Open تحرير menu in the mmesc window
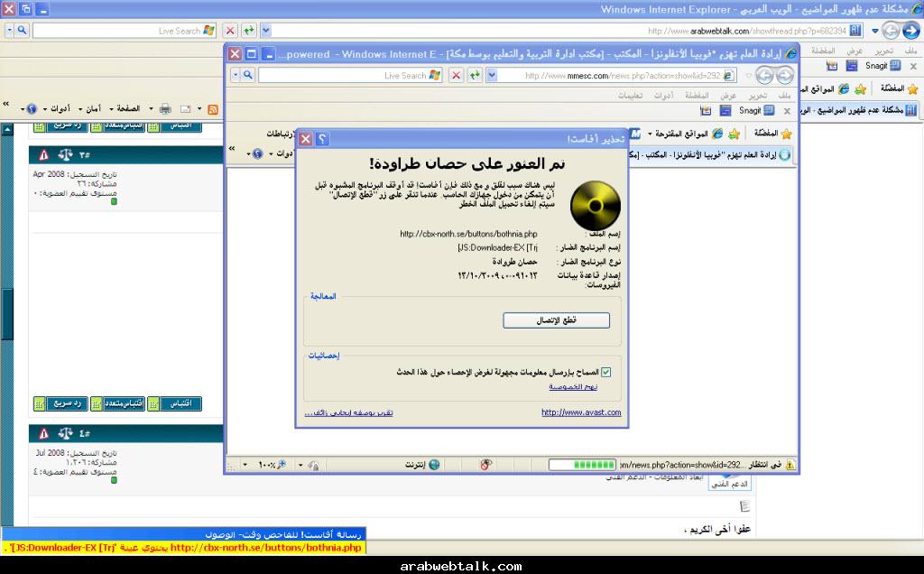Image resolution: width=924 pixels, height=574 pixels. pyautogui.click(x=757, y=96)
